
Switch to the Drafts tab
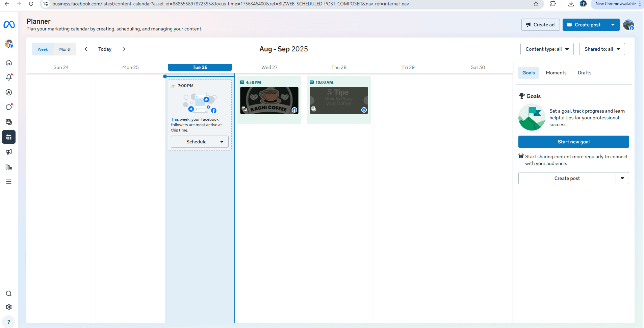point(585,73)
